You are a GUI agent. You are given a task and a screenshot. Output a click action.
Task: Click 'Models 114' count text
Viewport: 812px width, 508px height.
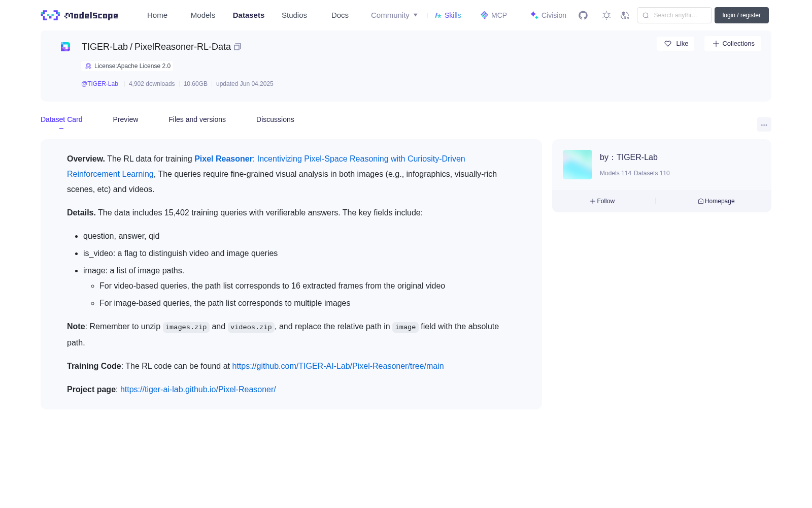coord(616,173)
